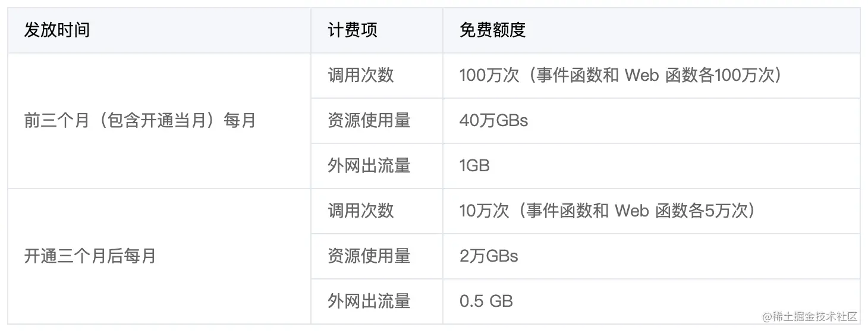Select the 1GB quota cell
This screenshot has height=333, width=868.
(x=474, y=166)
